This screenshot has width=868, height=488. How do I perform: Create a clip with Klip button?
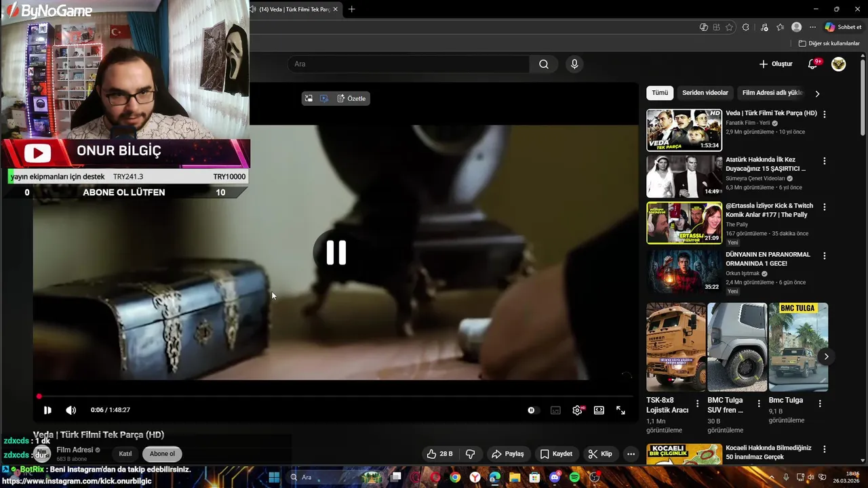600,454
